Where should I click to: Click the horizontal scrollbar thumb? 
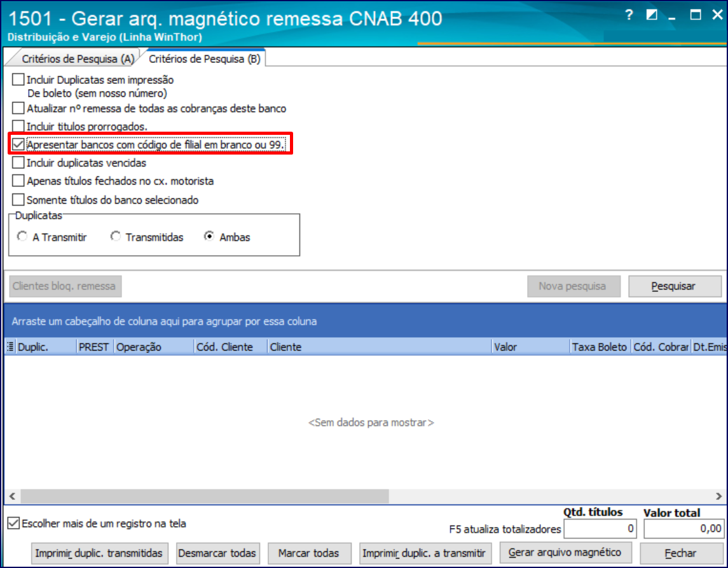pyautogui.click(x=205, y=496)
